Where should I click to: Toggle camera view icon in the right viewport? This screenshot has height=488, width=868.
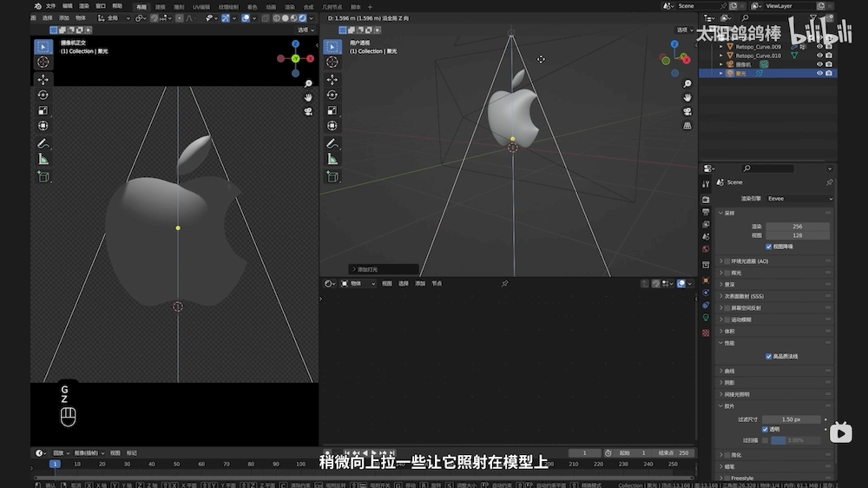coord(687,111)
